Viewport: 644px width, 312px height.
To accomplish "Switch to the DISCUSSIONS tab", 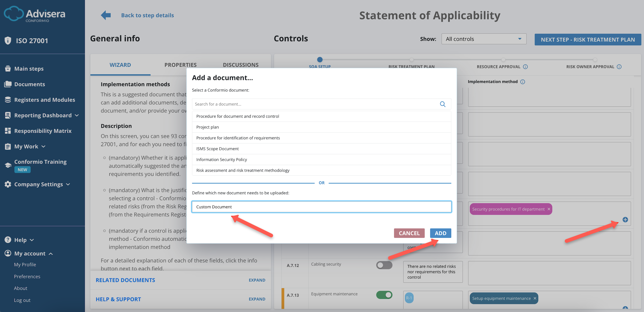I will [x=240, y=65].
